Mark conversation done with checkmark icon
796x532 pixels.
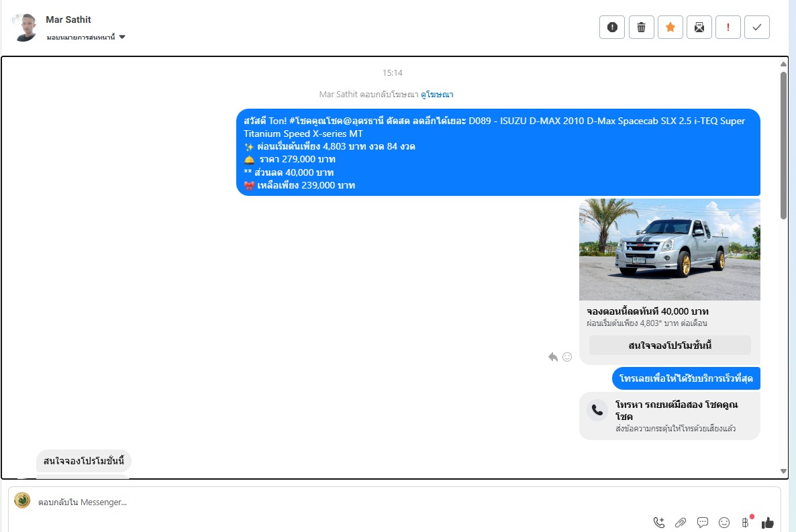(757, 27)
